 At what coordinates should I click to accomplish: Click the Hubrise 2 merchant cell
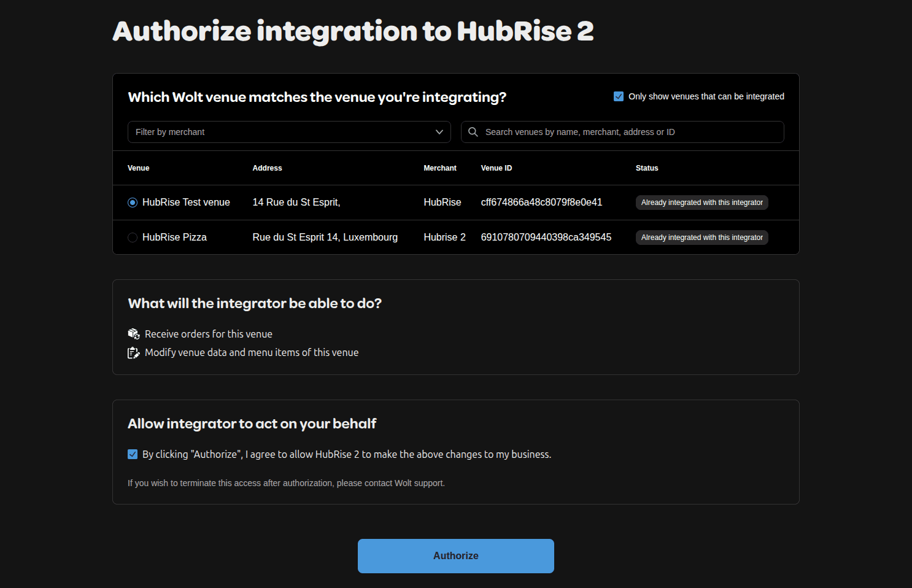point(444,238)
